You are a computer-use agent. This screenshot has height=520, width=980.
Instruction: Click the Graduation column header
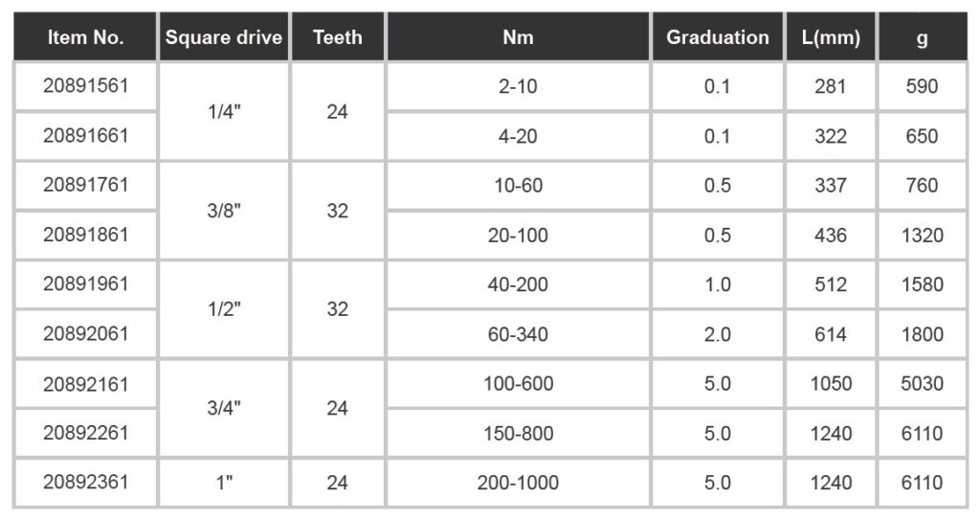tap(718, 37)
